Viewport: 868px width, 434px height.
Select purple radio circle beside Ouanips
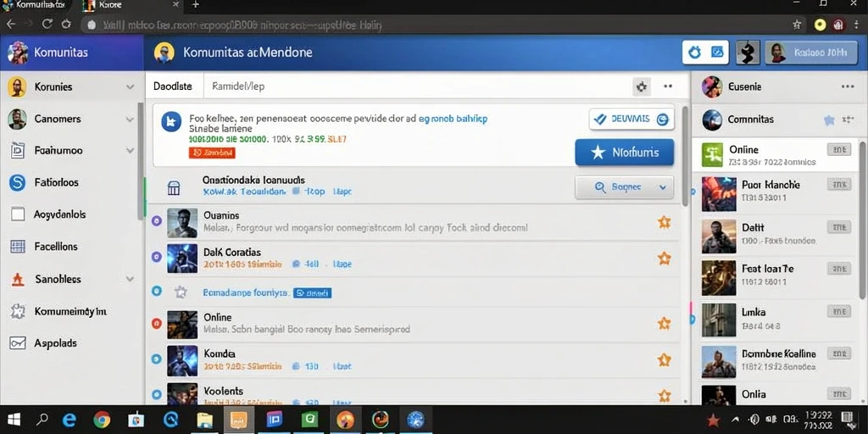[x=156, y=221]
